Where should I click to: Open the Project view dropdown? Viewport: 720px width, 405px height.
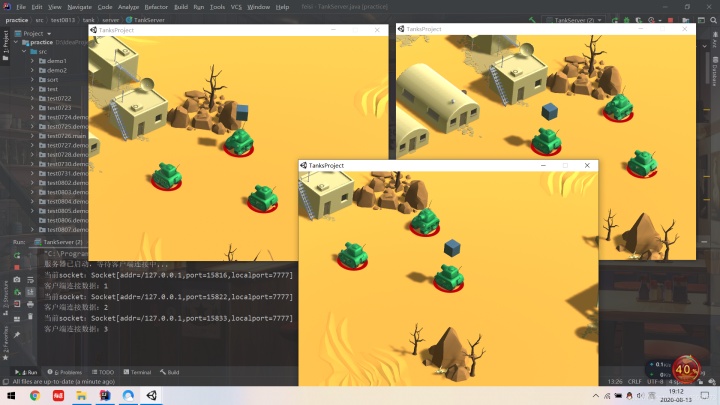point(36,34)
